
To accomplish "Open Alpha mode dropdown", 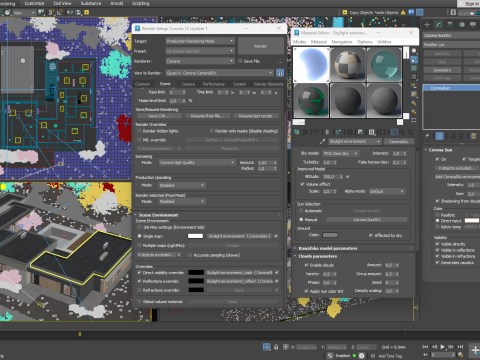I will (387, 191).
